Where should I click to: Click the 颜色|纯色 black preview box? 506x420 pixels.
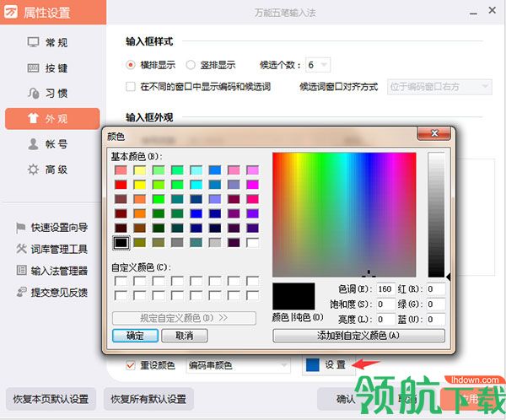pos(293,296)
